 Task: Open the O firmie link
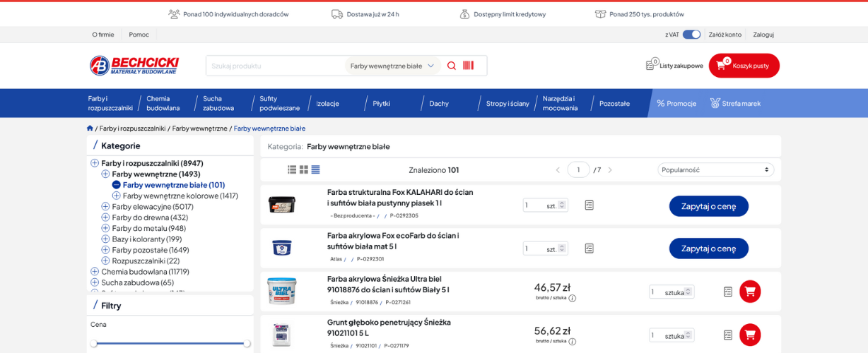point(103,35)
